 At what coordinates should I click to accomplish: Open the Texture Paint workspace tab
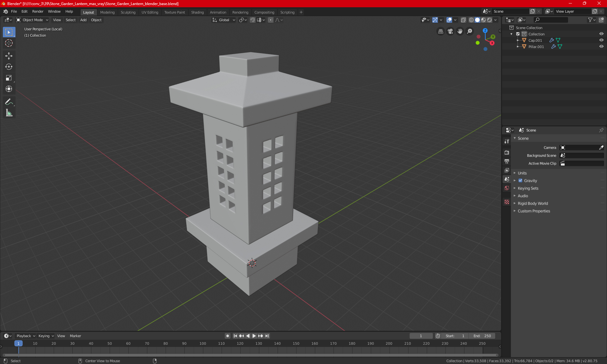pos(174,12)
